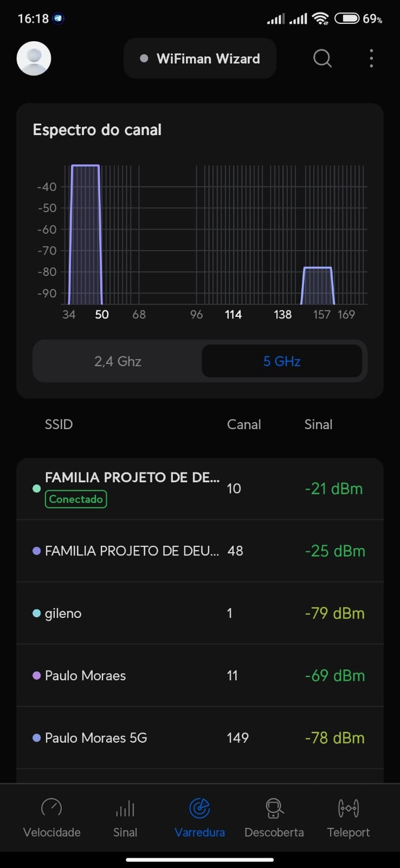Open the Velocidade speed test tab
The width and height of the screenshot is (400, 868).
click(x=52, y=818)
